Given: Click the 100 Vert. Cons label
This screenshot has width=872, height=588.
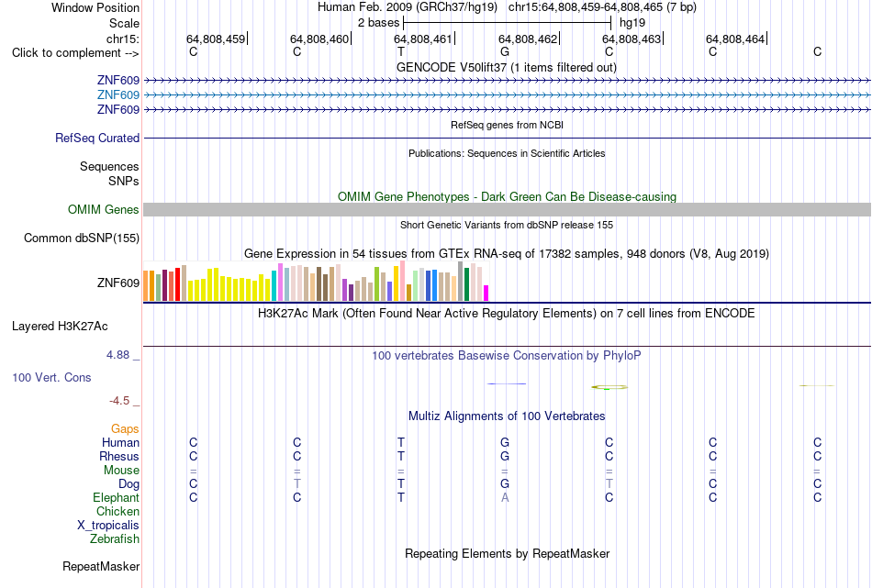Looking at the screenshot, I should (51, 377).
